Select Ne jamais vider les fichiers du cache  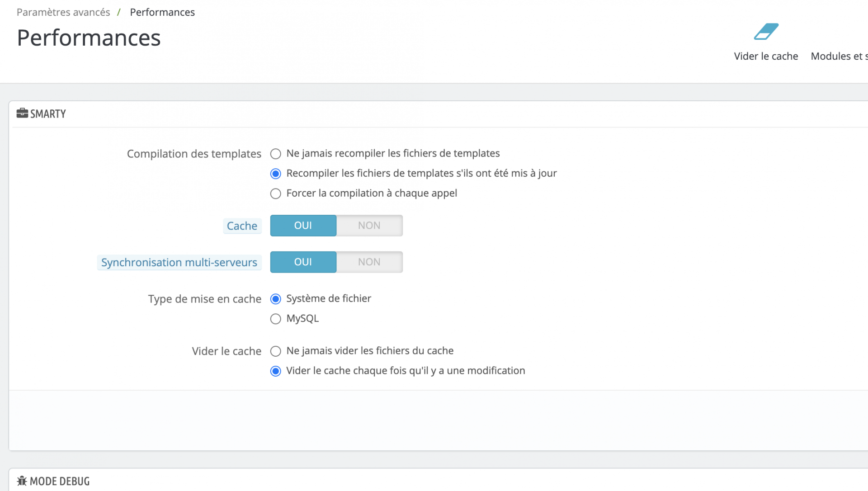point(275,351)
